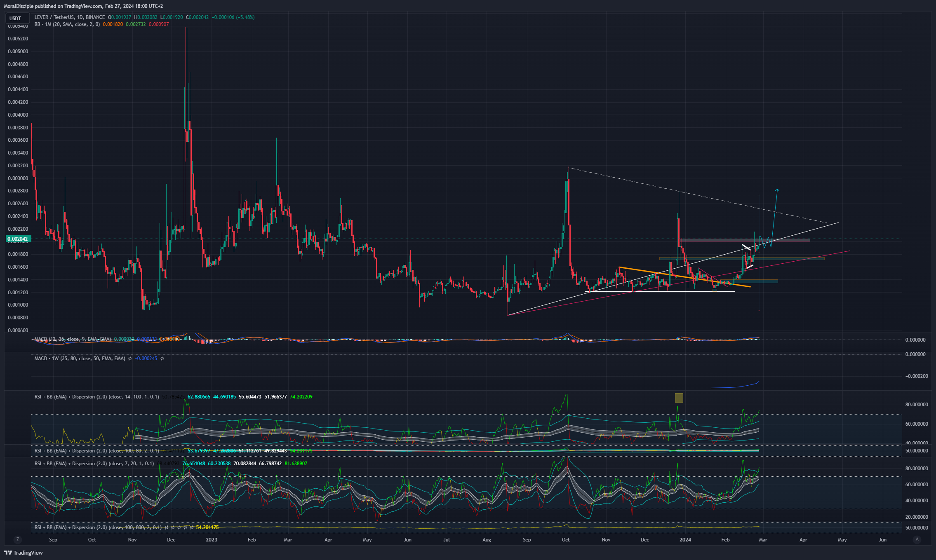The image size is (936, 560).
Task: Click the 0.001000 price axis label
Action: coord(18,305)
